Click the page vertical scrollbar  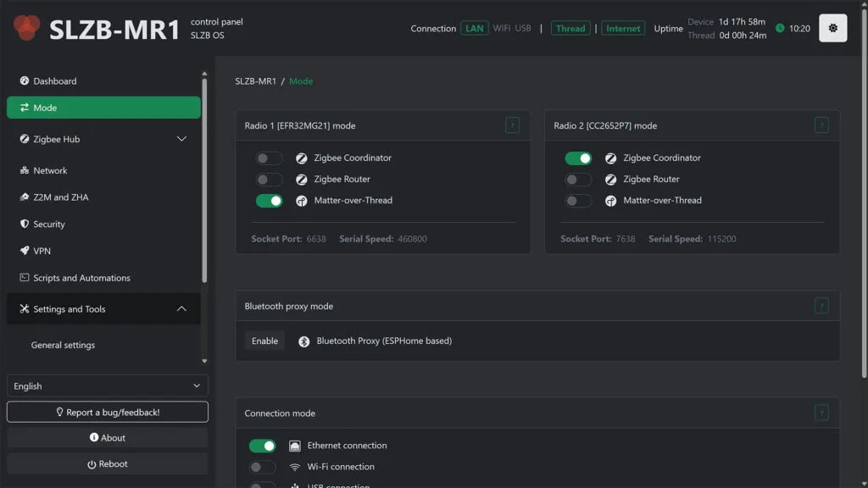(865, 194)
